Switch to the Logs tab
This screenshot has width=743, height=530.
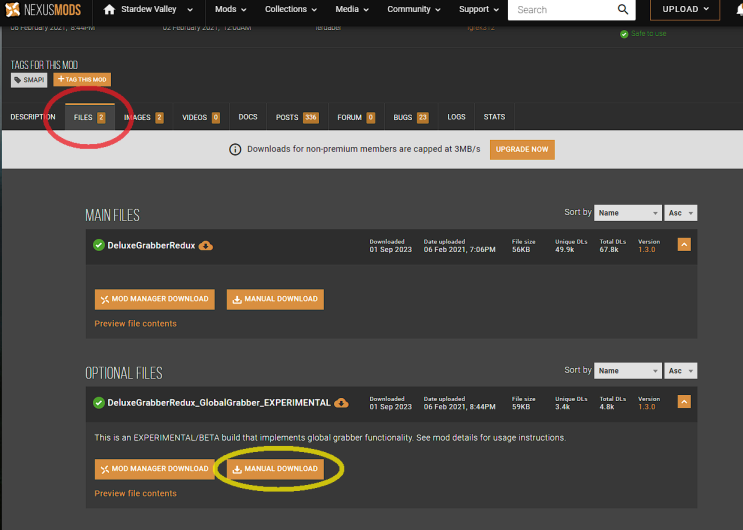(456, 117)
